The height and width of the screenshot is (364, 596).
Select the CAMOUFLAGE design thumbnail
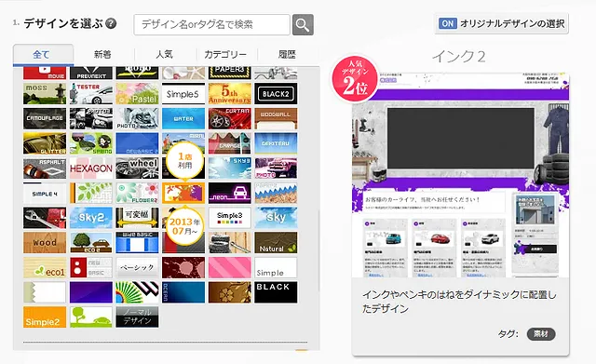coord(45,118)
